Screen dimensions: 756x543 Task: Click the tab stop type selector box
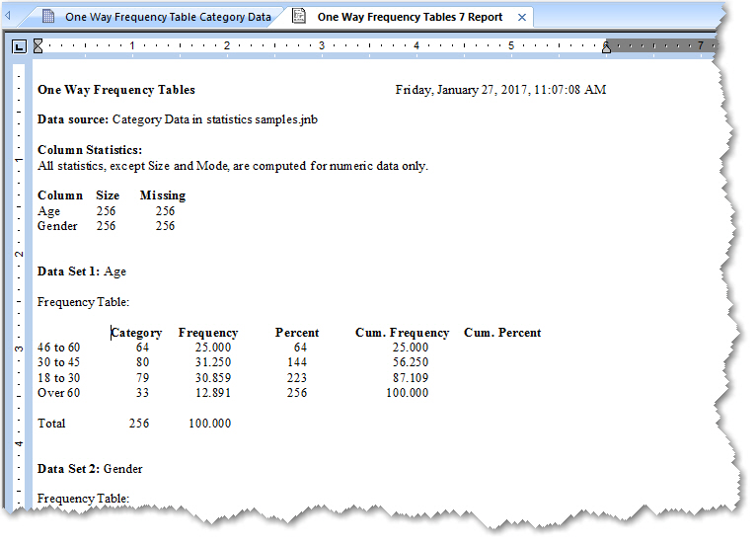19,46
